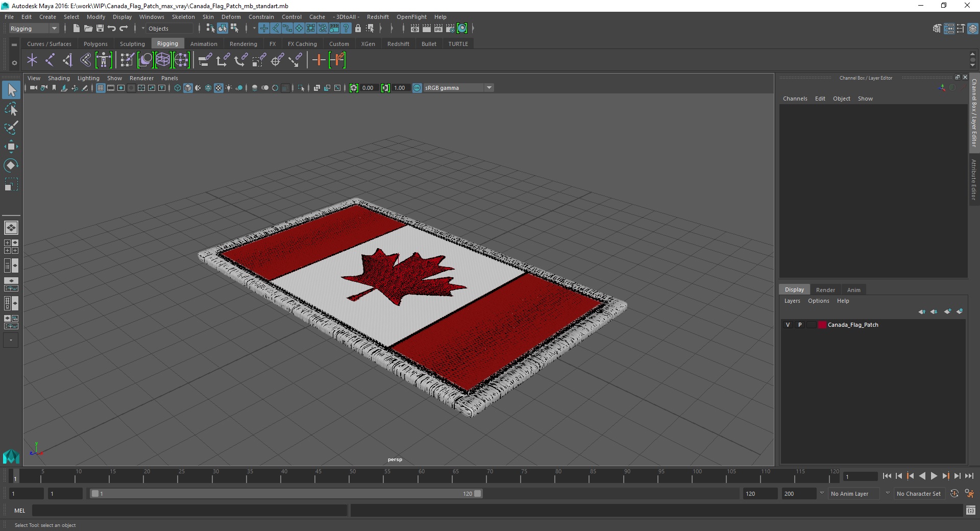Toggle the viewport grid display

click(x=101, y=88)
